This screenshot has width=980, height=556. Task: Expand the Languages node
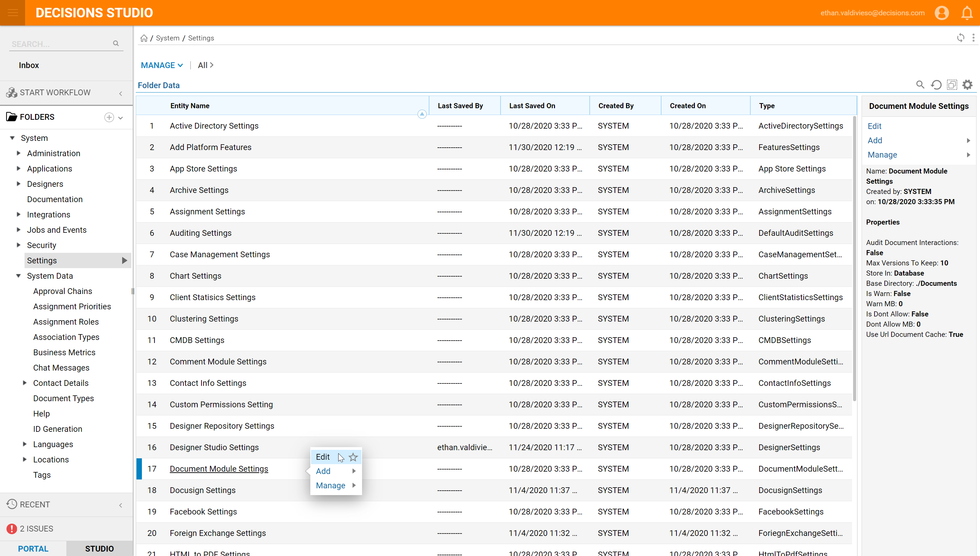(24, 444)
